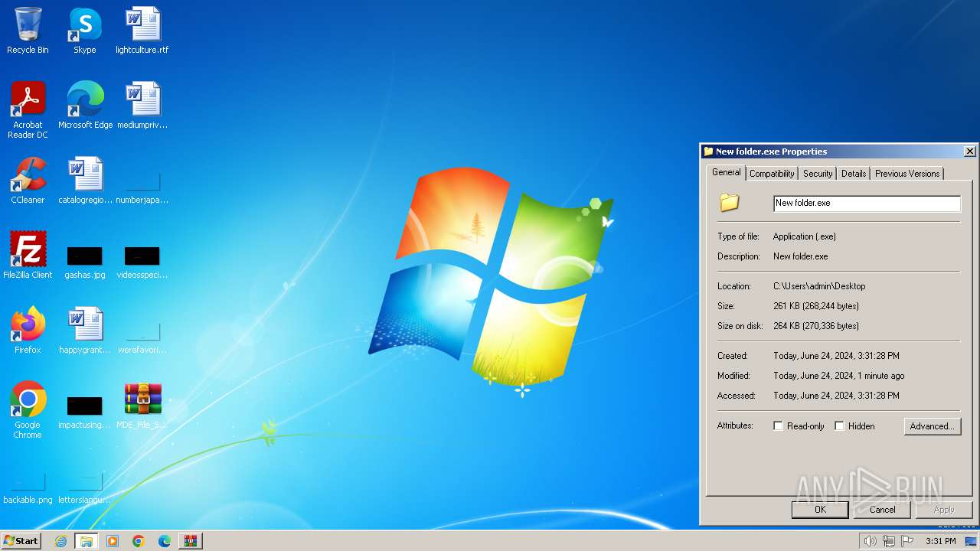The image size is (980, 551).
Task: Select the happygrant... document icon
Action: 85,330
